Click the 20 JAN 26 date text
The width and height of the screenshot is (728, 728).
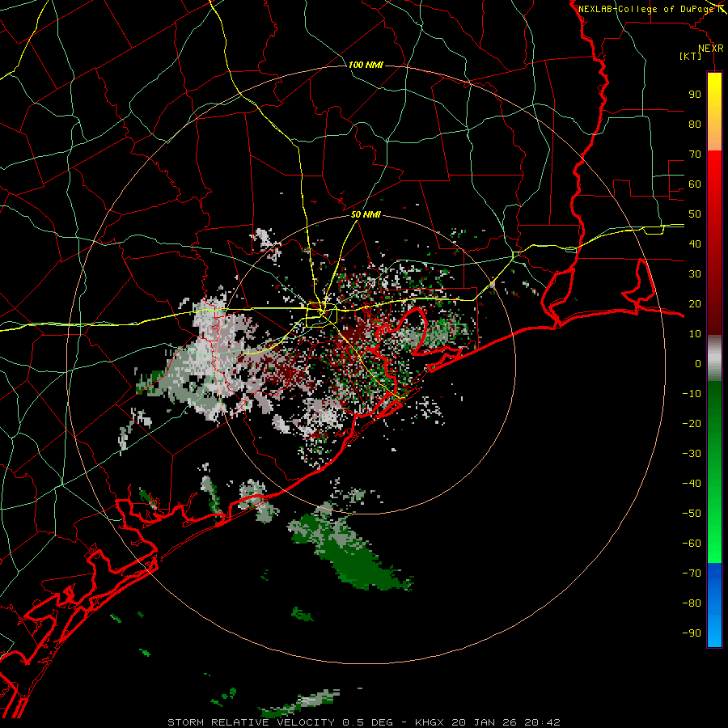click(x=485, y=722)
